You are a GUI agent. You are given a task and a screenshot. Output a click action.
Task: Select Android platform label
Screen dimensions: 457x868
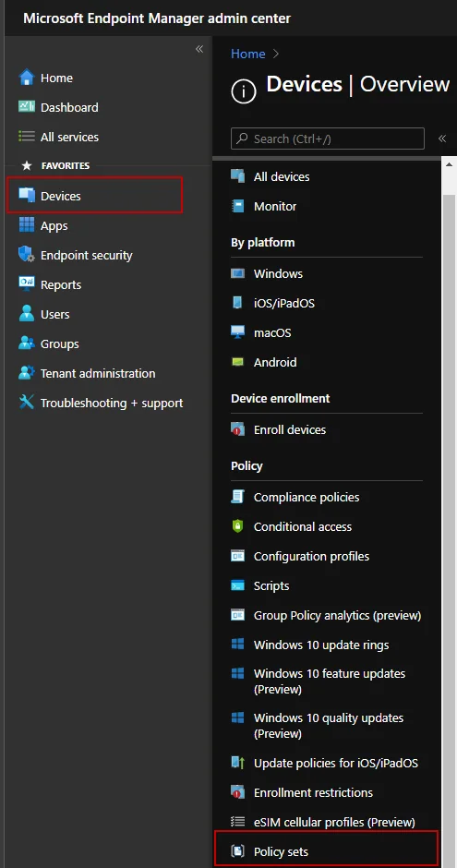tap(275, 362)
